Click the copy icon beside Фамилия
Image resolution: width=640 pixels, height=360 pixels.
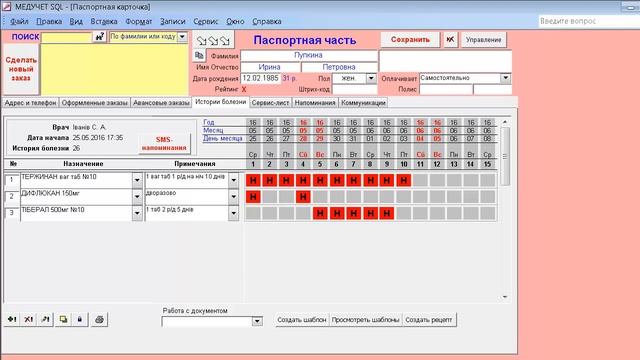(x=199, y=55)
